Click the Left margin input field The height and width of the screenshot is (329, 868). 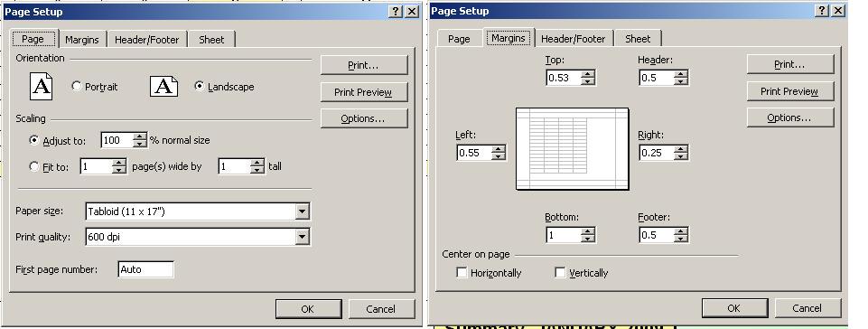click(474, 153)
